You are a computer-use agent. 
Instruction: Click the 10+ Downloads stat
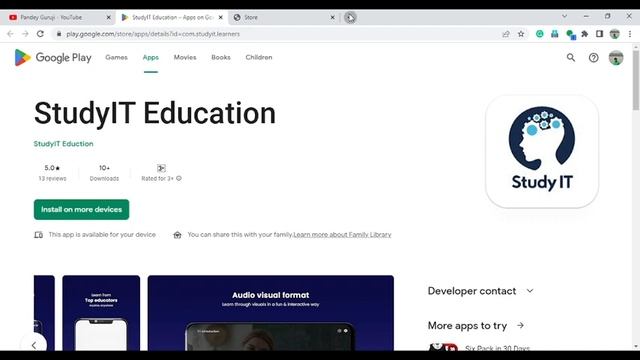pyautogui.click(x=104, y=173)
